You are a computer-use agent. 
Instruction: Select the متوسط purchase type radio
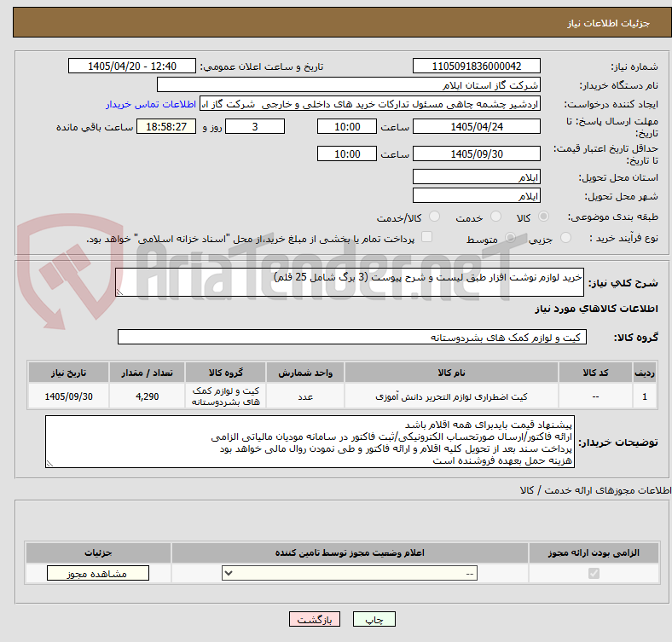pos(510,237)
